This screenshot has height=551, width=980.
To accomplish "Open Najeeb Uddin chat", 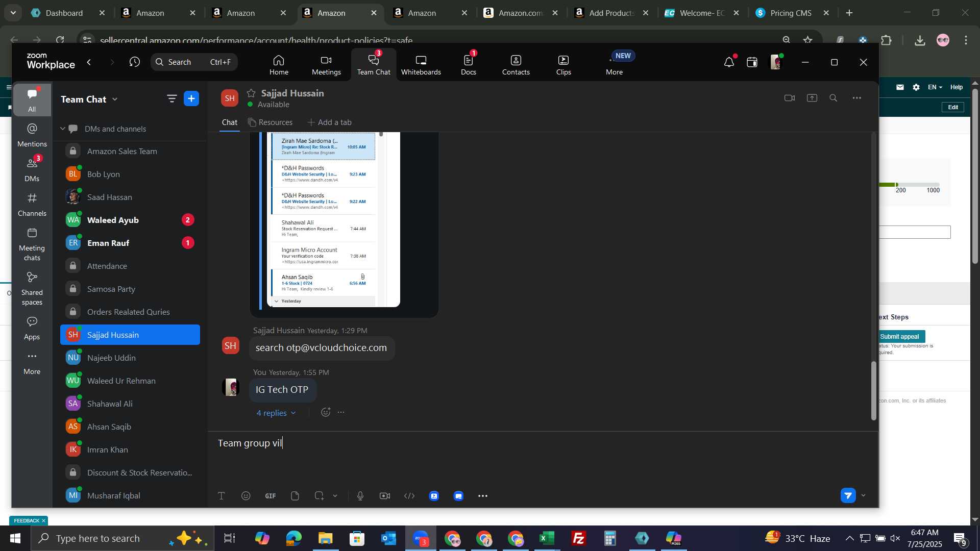I will pos(130,358).
